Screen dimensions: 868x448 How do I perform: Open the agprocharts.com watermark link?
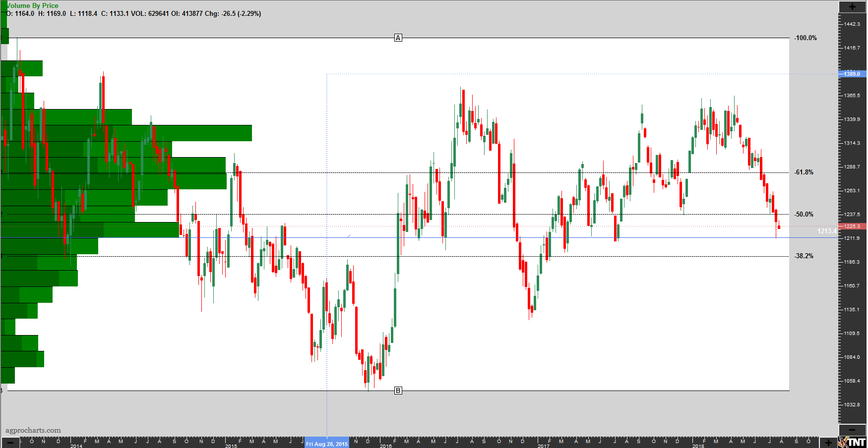(33, 431)
